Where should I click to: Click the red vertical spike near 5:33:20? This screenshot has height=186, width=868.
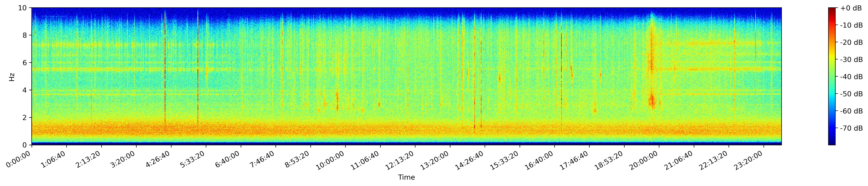pyautogui.click(x=198, y=67)
